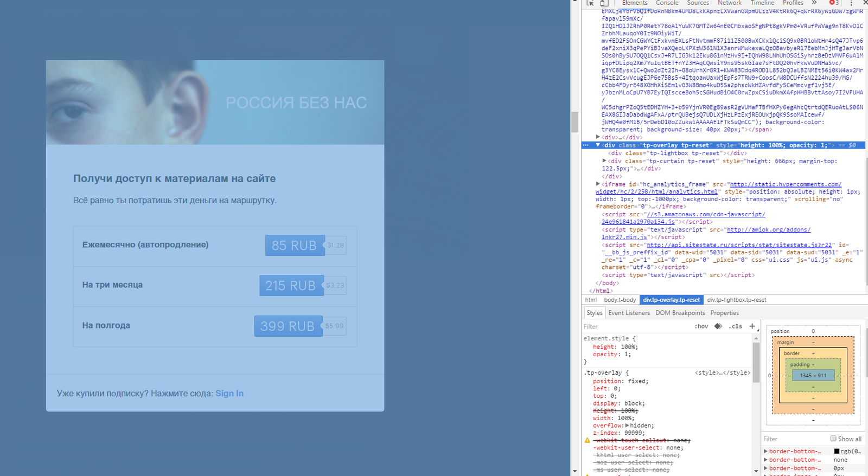Click the diamond icon in Styles filter bar
Viewport: 868px width, 476px height.
(718, 326)
